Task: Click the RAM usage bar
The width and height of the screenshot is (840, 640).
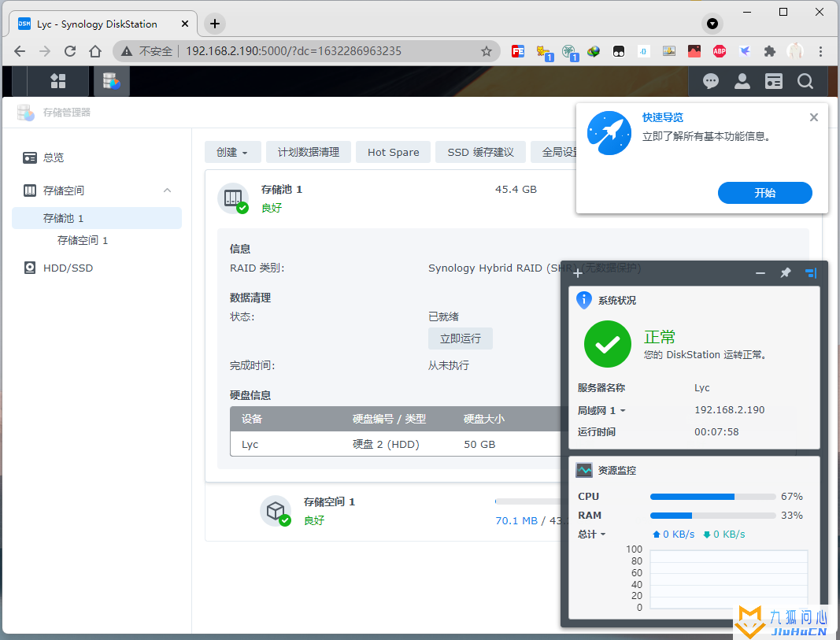Action: coord(712,515)
